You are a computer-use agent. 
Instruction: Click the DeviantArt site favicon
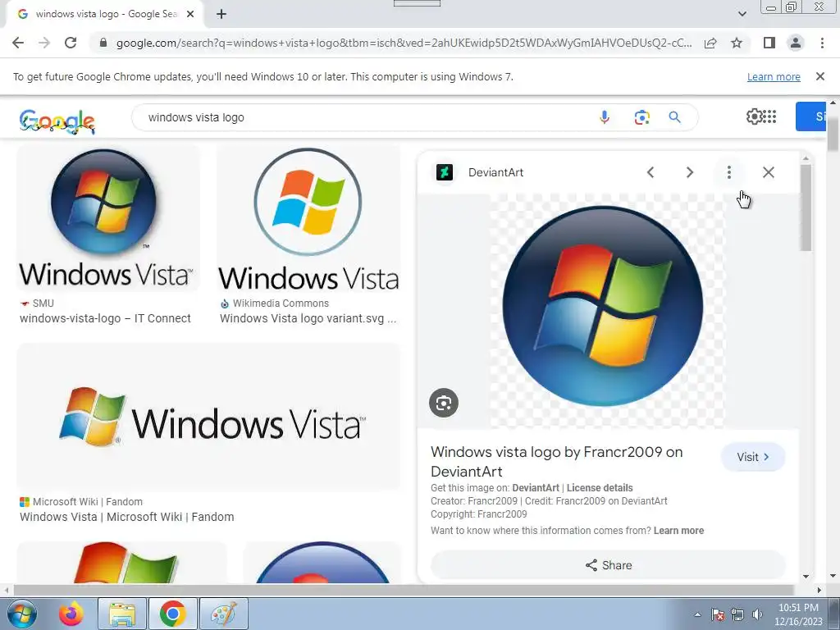[445, 172]
